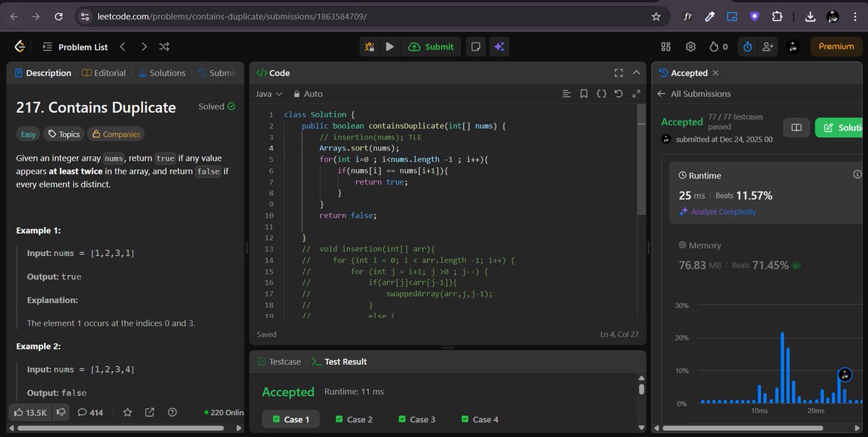Open browser downloads icon
The image size is (868, 437).
tap(810, 16)
